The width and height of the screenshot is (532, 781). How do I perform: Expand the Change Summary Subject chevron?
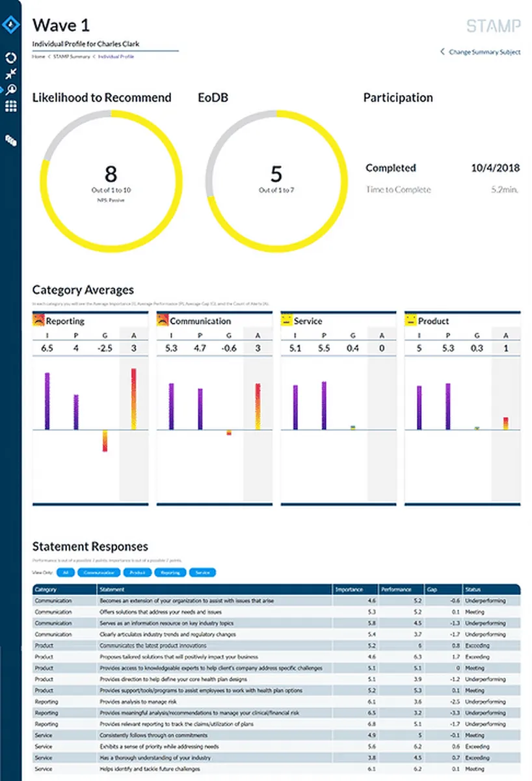443,52
